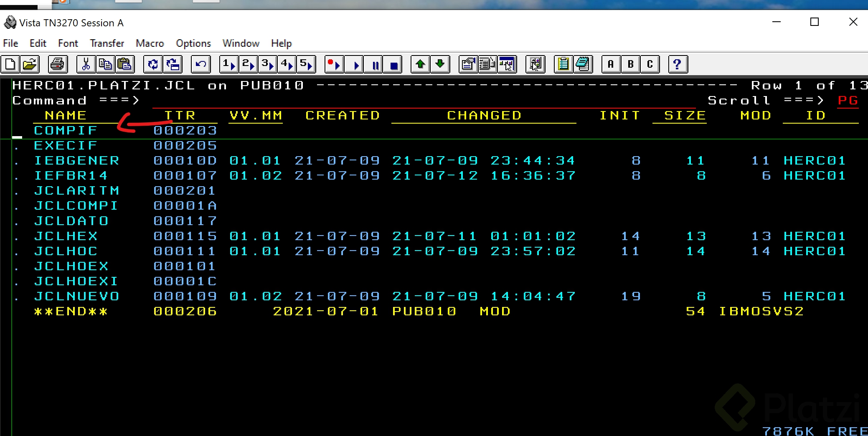Screen dimensions: 868x436
Task: Click the VV.MM column header
Action: click(256, 116)
